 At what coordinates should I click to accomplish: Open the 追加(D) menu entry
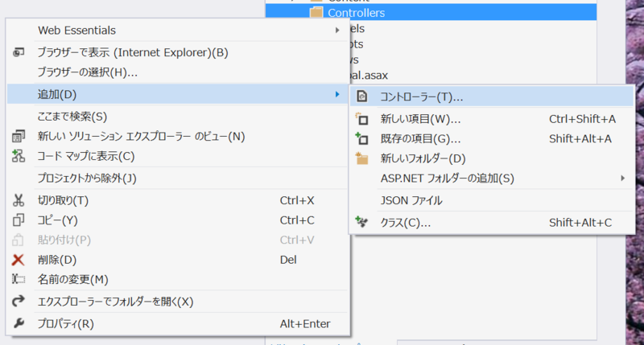click(177, 94)
